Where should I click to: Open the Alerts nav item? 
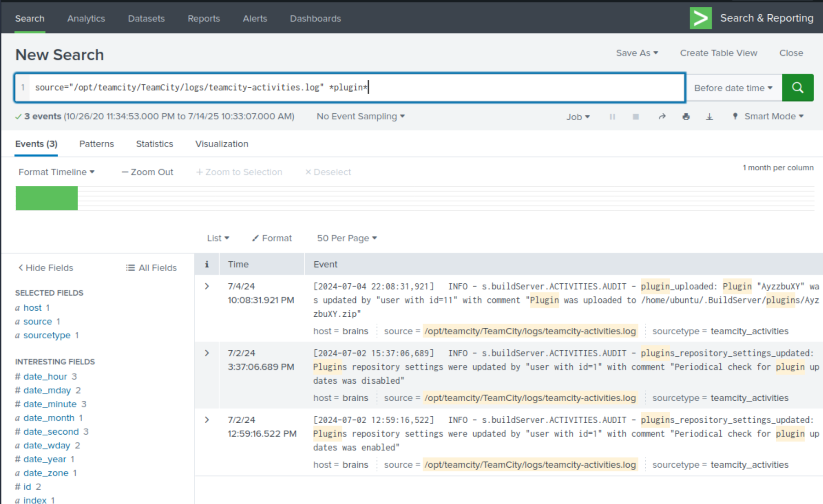coord(255,18)
